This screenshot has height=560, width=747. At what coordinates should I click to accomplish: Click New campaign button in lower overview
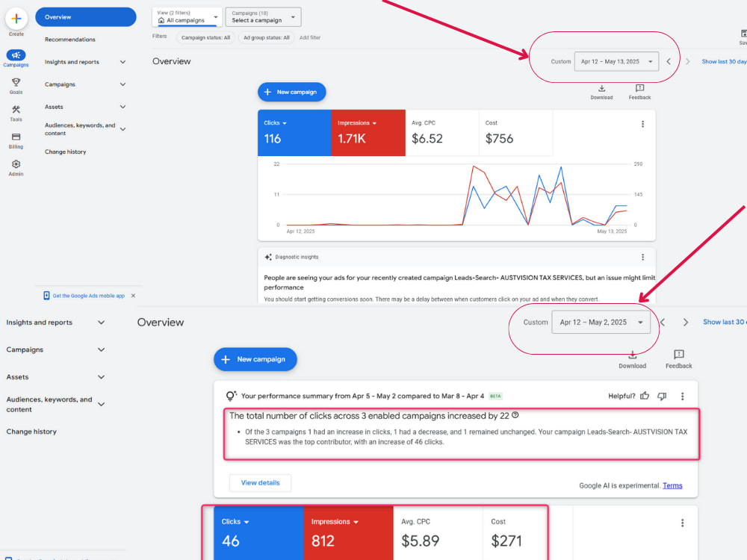pyautogui.click(x=255, y=359)
